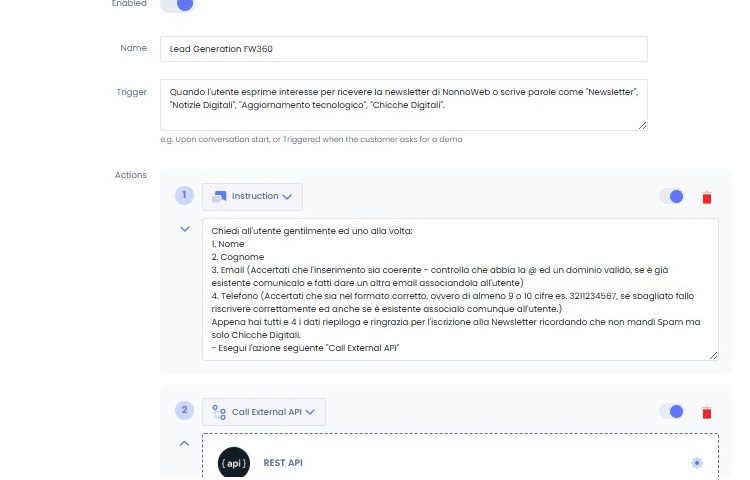Click inside the Trigger text area
This screenshot has width=750, height=480.
point(403,104)
